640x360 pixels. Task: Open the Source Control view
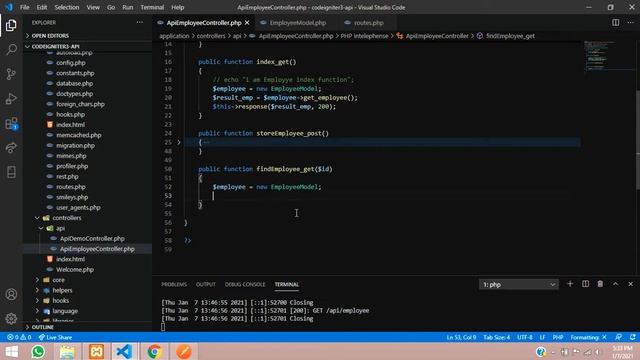point(11,74)
